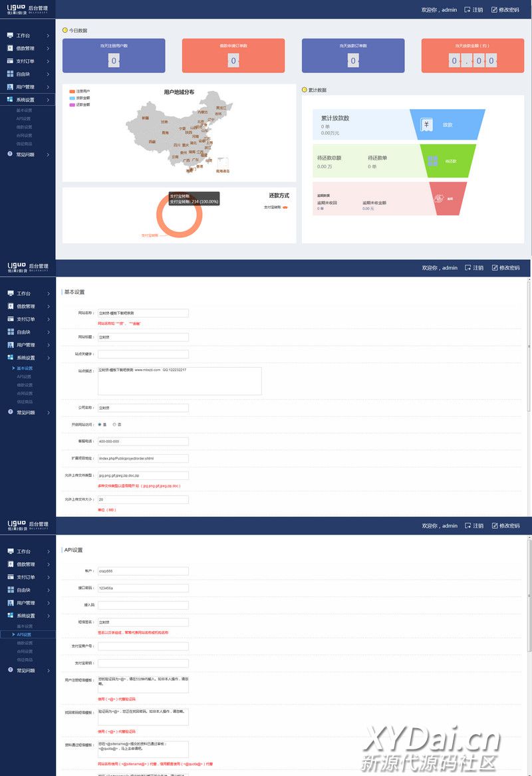Select 是 radio for 开启网站访问

100,424
